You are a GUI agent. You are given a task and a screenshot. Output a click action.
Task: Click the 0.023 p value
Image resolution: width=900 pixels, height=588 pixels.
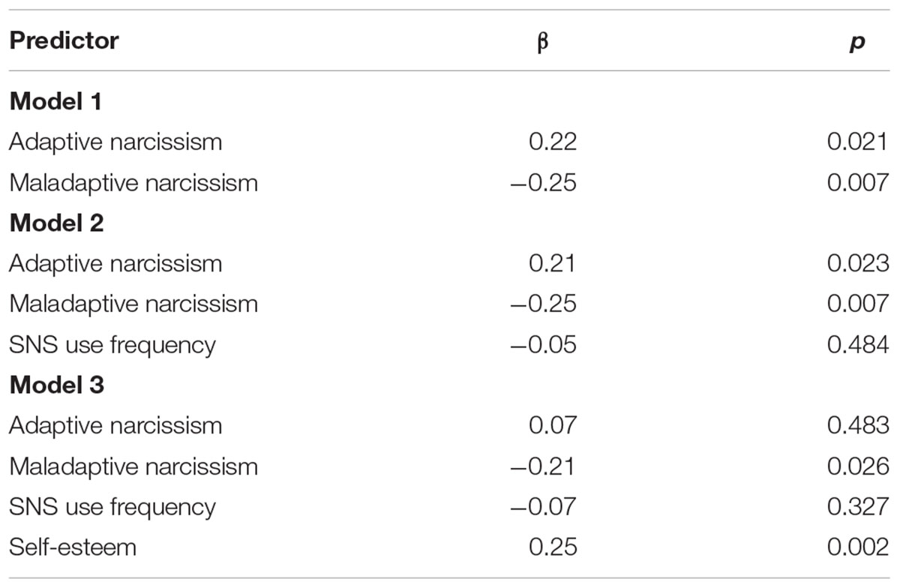click(859, 263)
